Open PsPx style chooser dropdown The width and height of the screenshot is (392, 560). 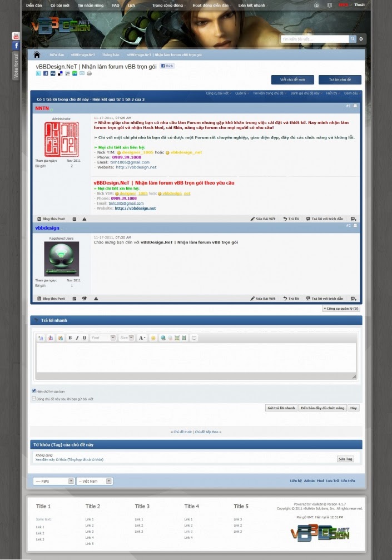(53, 481)
